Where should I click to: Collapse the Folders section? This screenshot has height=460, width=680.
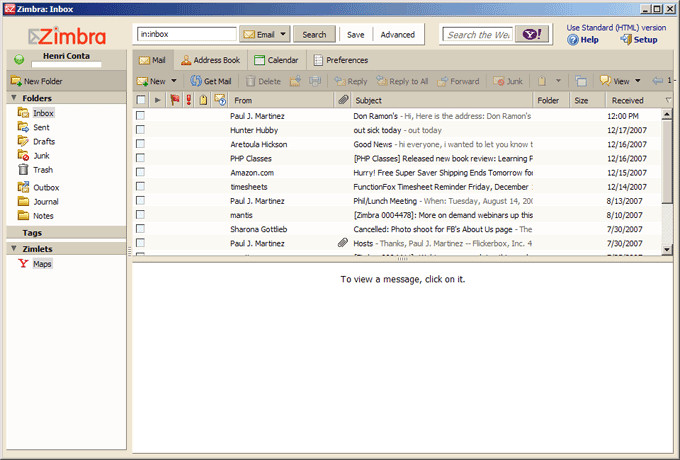tap(14, 98)
